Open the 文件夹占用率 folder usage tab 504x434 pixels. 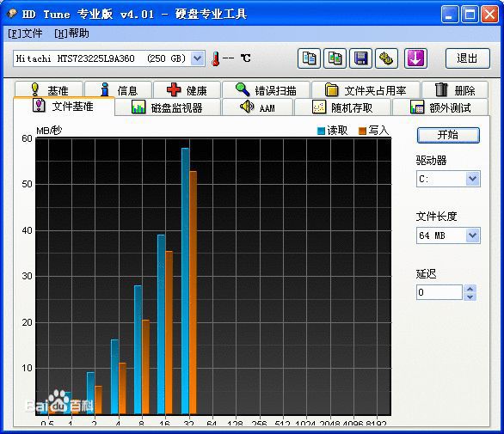[x=366, y=90]
